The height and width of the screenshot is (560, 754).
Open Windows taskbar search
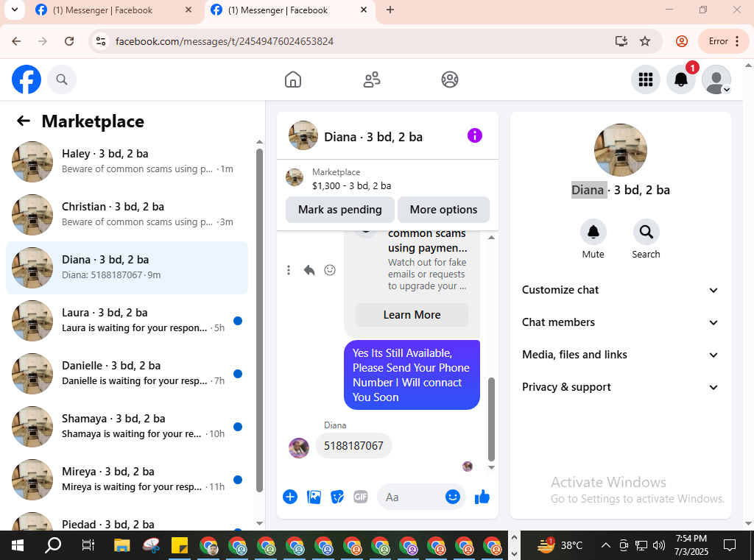pyautogui.click(x=53, y=545)
